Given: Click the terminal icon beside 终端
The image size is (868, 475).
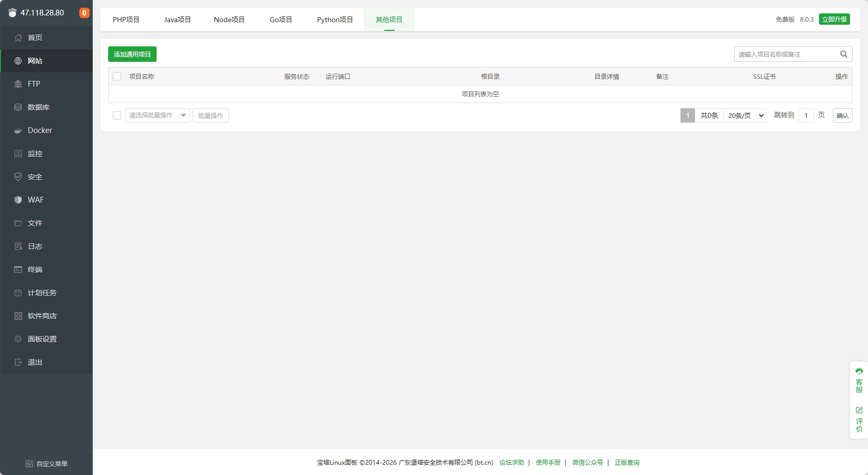Looking at the screenshot, I should [18, 269].
